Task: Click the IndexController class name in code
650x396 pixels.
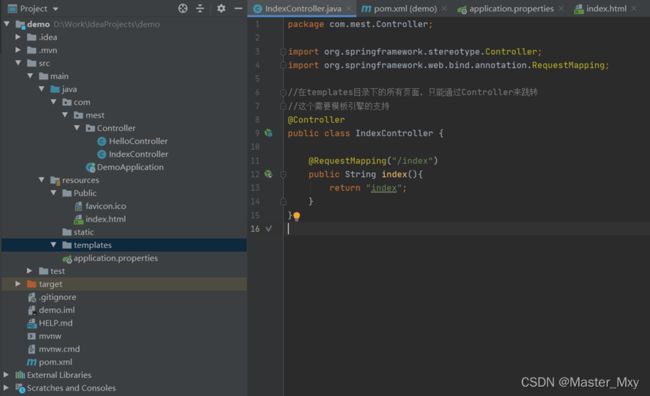Action: pos(394,133)
